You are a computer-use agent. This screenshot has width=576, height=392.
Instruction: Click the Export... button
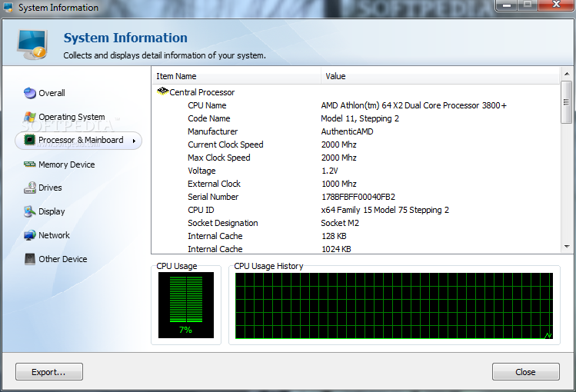[x=49, y=372]
